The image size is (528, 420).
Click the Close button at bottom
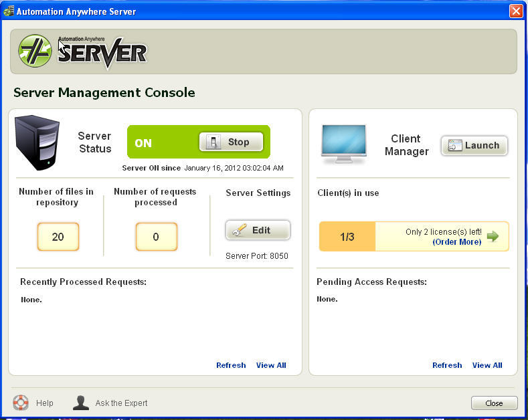[494, 403]
